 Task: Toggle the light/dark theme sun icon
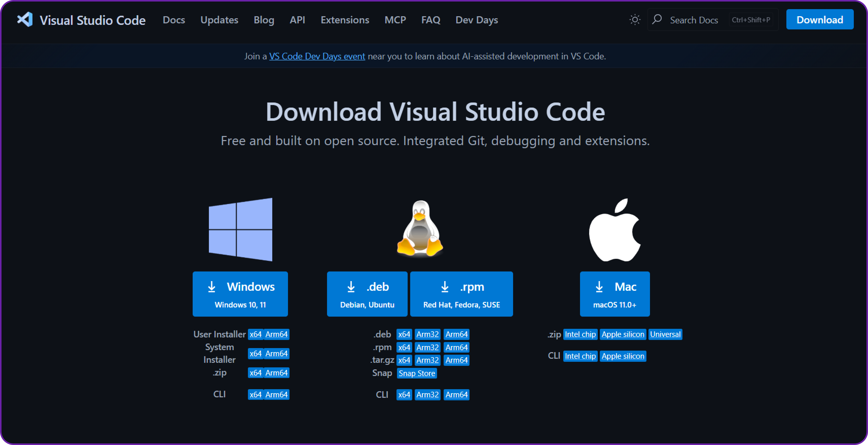635,20
